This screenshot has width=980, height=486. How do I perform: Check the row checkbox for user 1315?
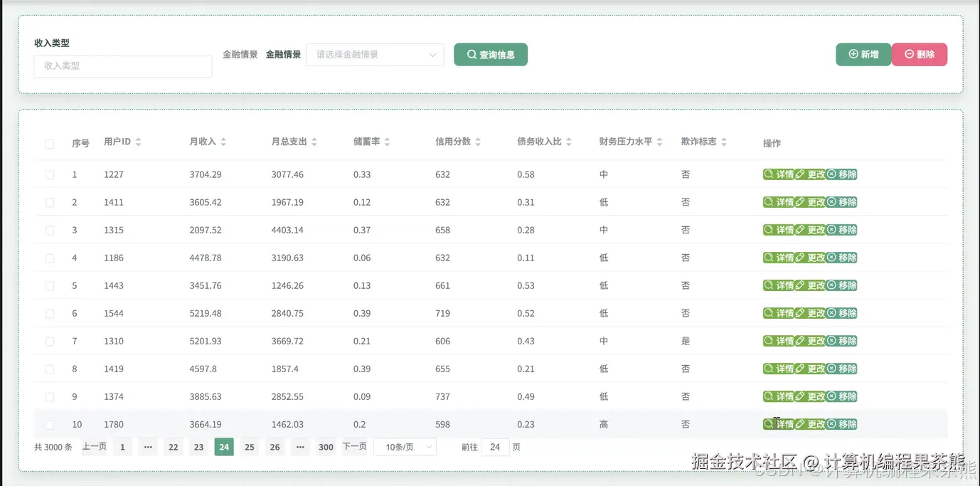click(x=50, y=229)
